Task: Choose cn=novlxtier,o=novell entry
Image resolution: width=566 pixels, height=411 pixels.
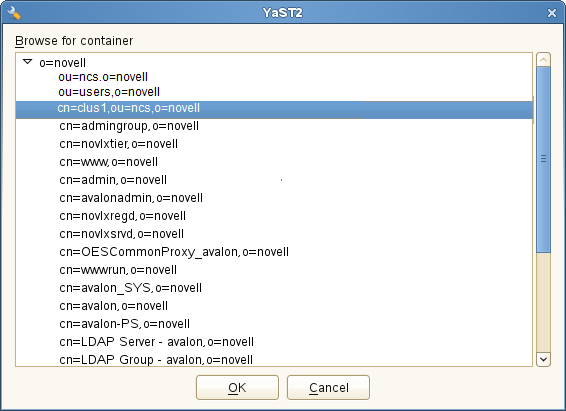Action: click(x=118, y=144)
